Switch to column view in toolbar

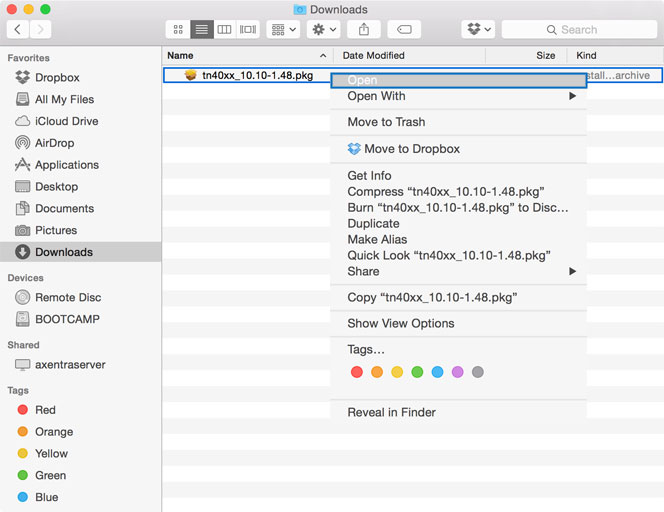(x=225, y=30)
